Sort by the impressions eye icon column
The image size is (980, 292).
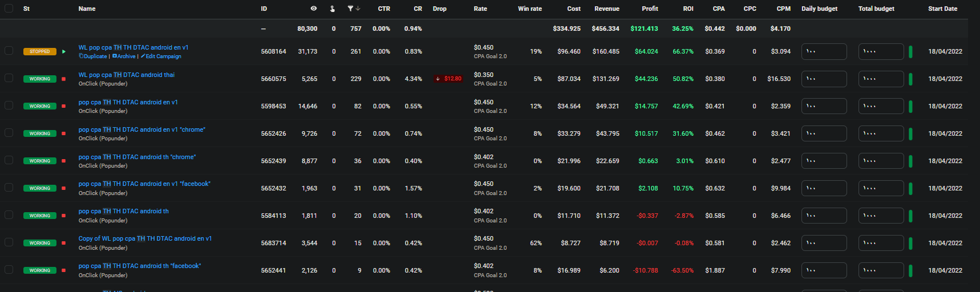coord(313,9)
